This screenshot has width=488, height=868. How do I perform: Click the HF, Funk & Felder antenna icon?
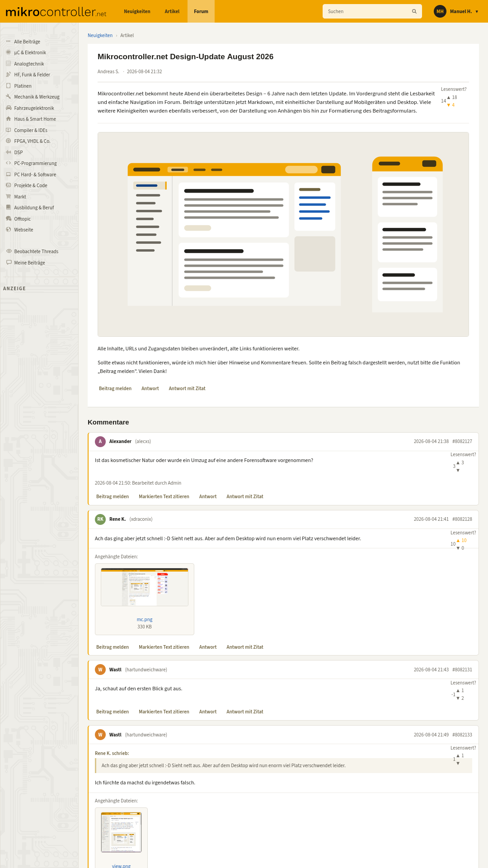pos(8,75)
